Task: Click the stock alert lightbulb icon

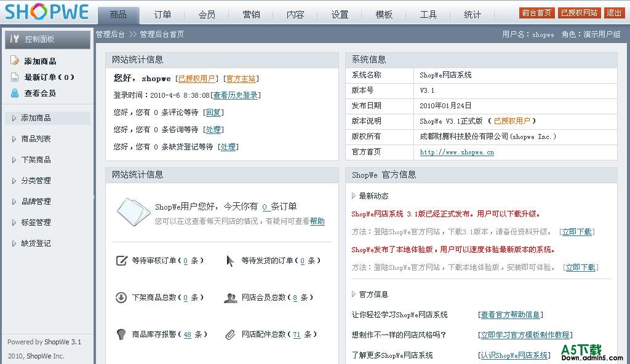Action: pos(121,334)
